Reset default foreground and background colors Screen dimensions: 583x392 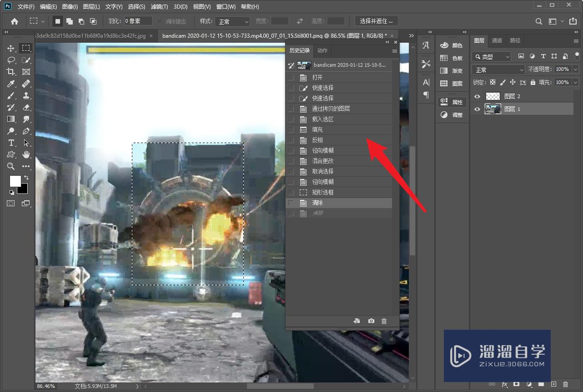(x=11, y=193)
